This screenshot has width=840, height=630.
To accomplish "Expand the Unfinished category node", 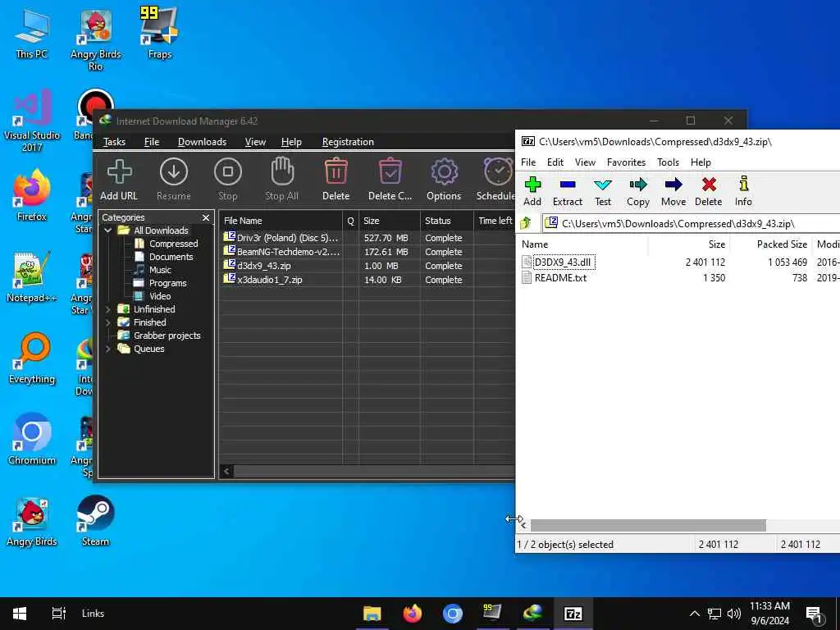I will [x=108, y=309].
